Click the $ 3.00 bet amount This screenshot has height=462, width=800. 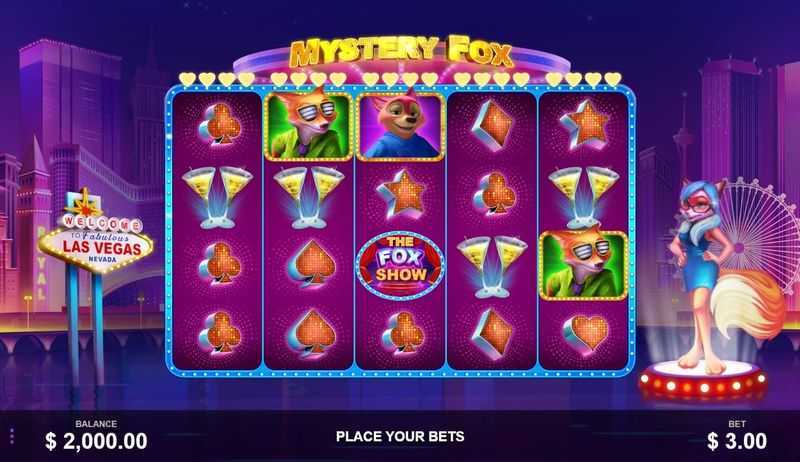click(736, 441)
